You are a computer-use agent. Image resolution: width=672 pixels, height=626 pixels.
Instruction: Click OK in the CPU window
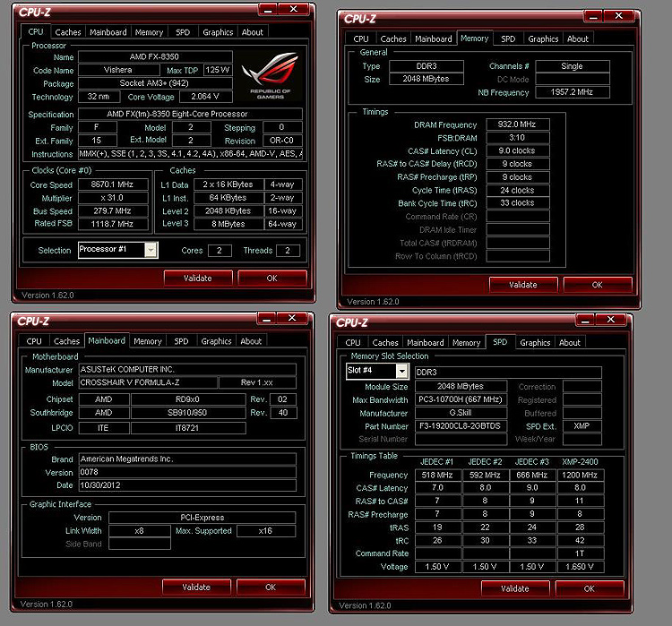point(272,279)
